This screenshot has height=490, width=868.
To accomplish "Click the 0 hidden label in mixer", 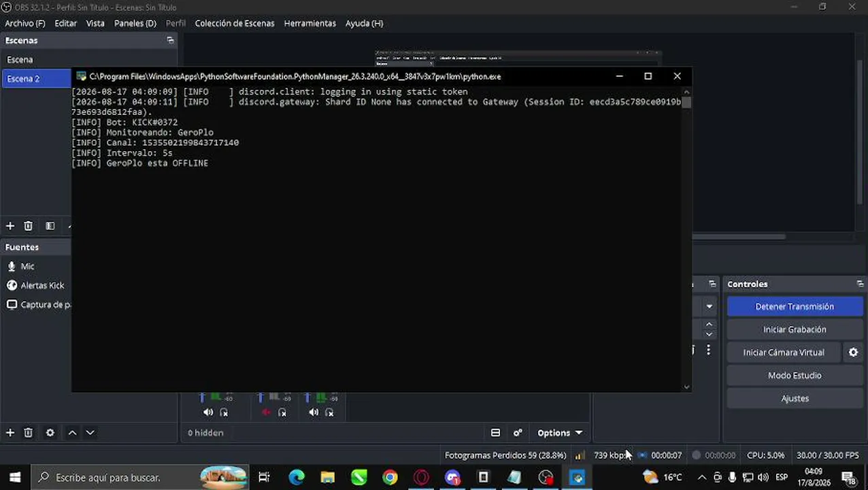I will [x=205, y=433].
